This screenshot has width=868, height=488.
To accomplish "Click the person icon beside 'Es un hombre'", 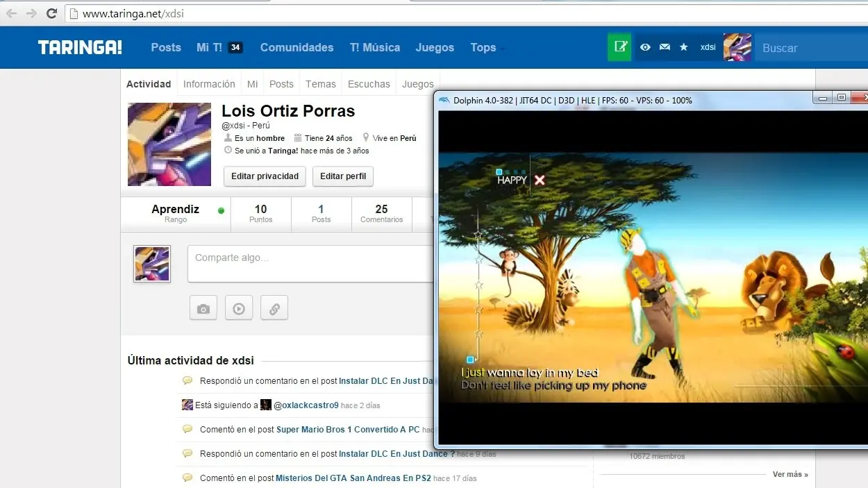I will coord(228,138).
